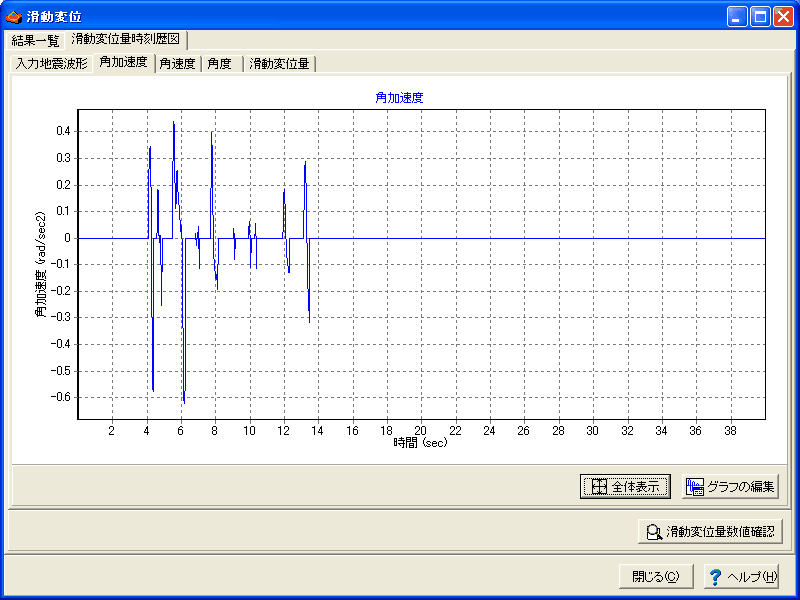
Task: Click the 2 x-axis tick label
Action: click(x=112, y=431)
